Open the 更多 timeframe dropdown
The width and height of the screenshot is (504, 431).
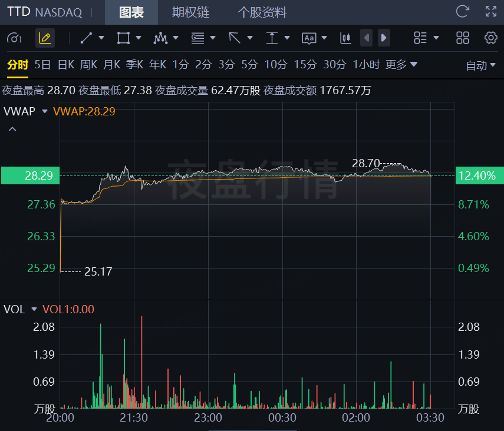pos(401,65)
